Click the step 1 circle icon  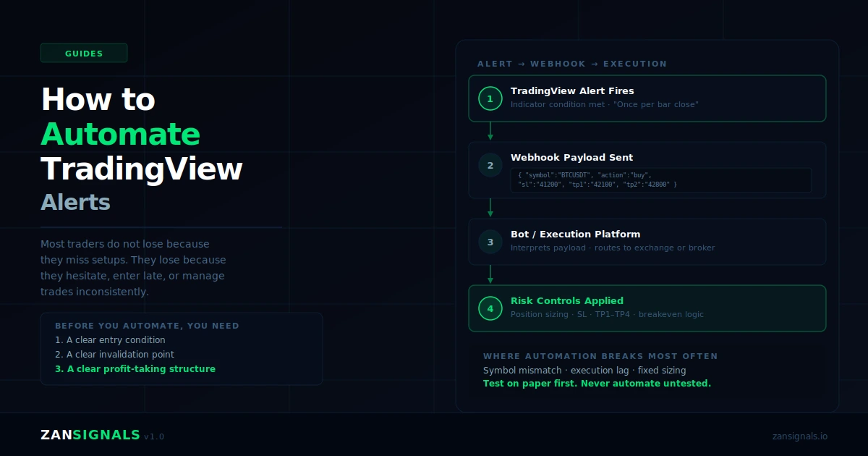coord(490,98)
